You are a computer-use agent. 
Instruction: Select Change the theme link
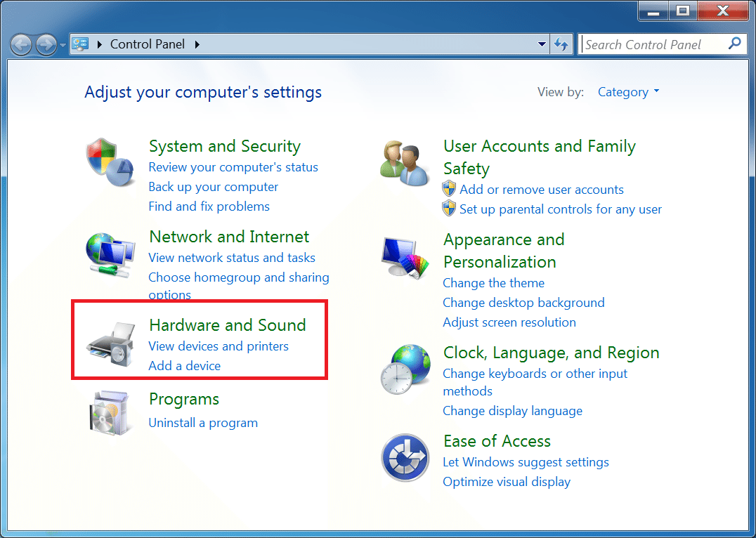tap(494, 283)
